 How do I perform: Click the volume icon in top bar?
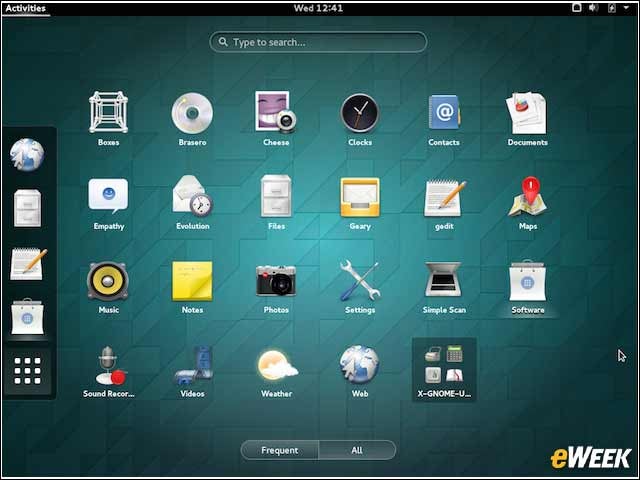pos(594,7)
